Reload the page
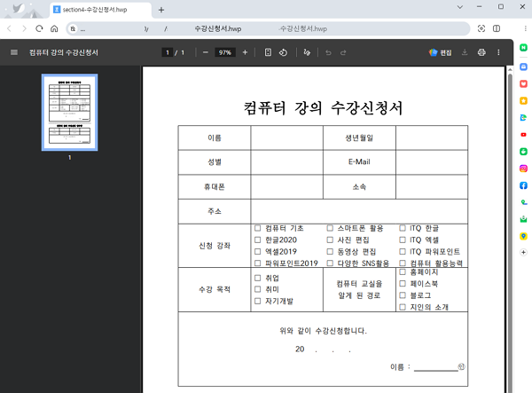 [x=39, y=28]
